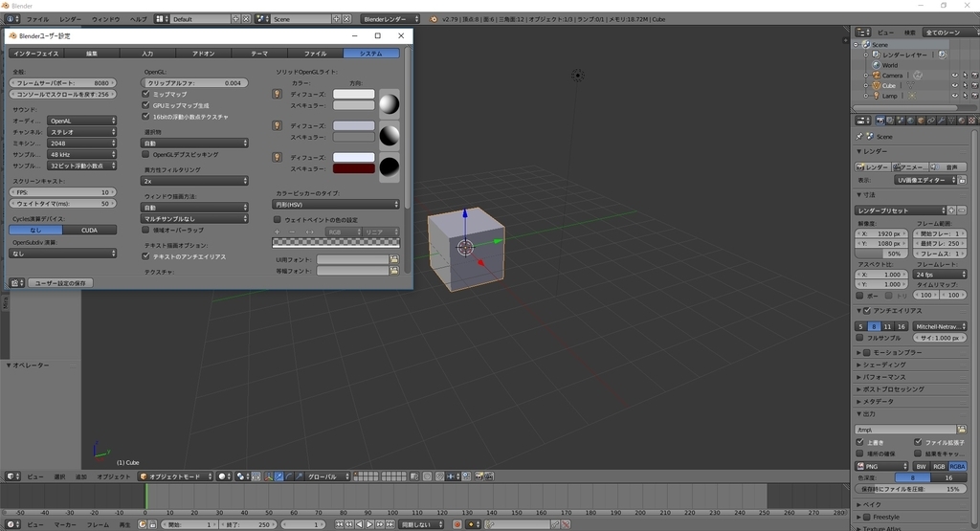
Task: Play the animation forward
Action: tap(369, 524)
